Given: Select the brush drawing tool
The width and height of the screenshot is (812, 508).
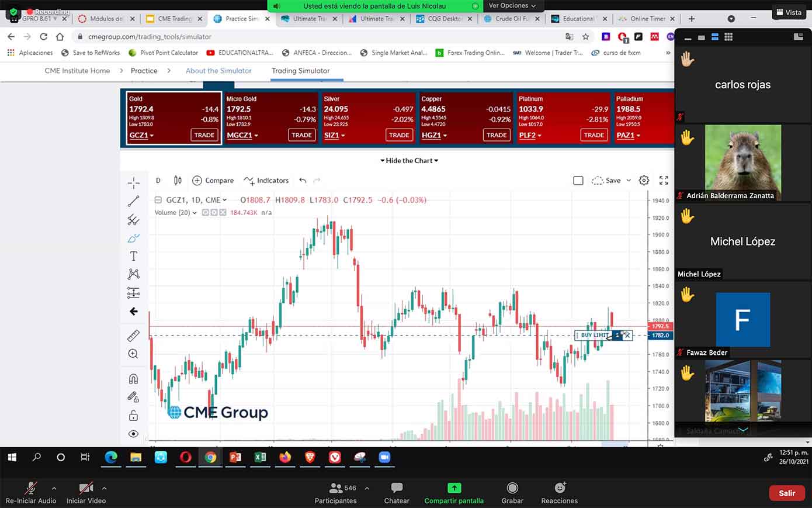Looking at the screenshot, I should 133,238.
